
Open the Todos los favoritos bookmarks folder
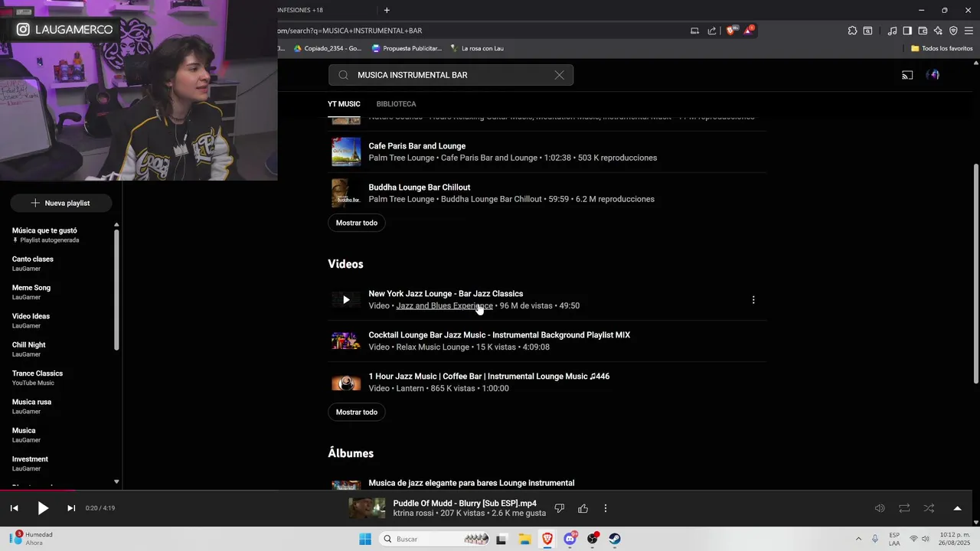(x=942, y=48)
